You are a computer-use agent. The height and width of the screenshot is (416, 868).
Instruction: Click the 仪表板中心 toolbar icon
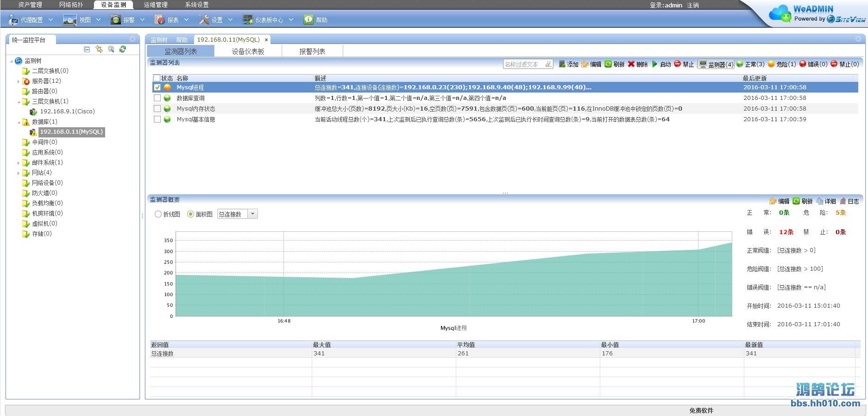[x=248, y=19]
